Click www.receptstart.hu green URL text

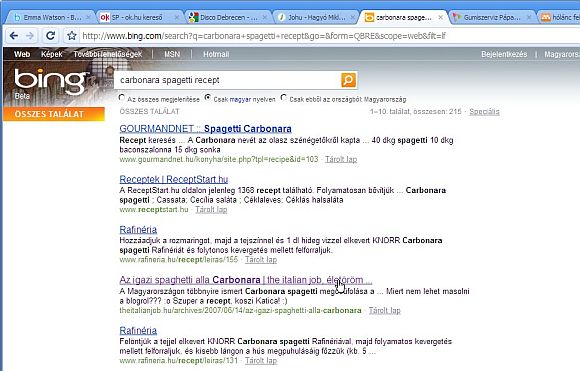(154, 210)
